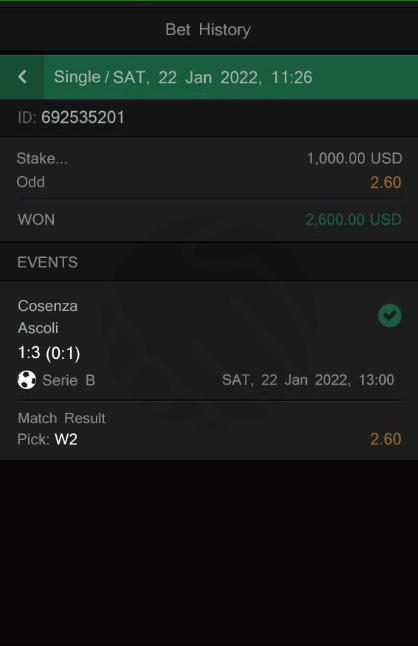Click the green won checkmark icon
418x646 pixels.
390,316
